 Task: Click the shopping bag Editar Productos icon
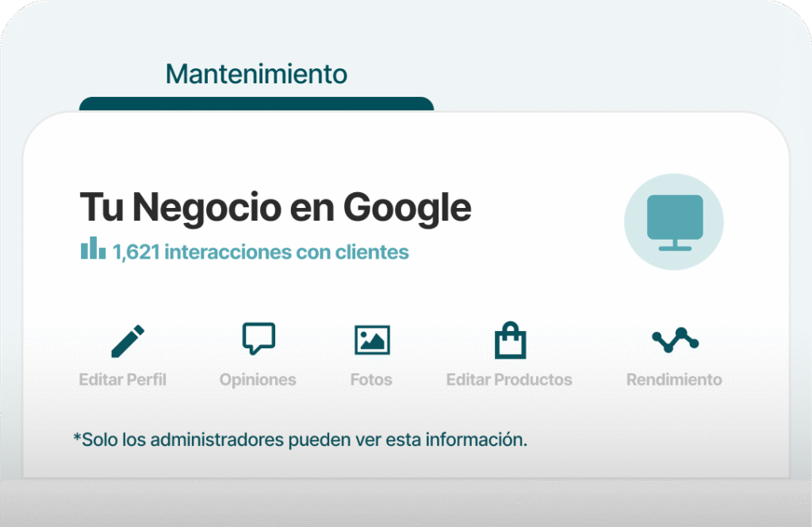pyautogui.click(x=510, y=340)
